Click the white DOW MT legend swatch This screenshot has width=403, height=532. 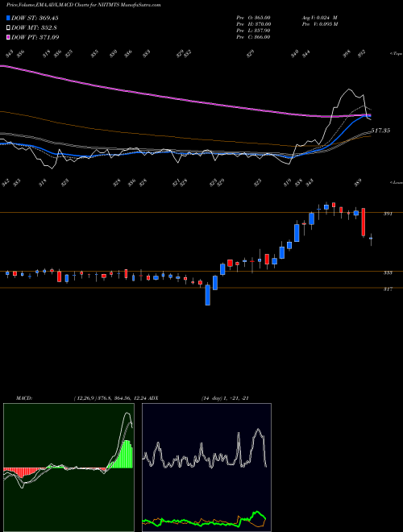(8, 28)
